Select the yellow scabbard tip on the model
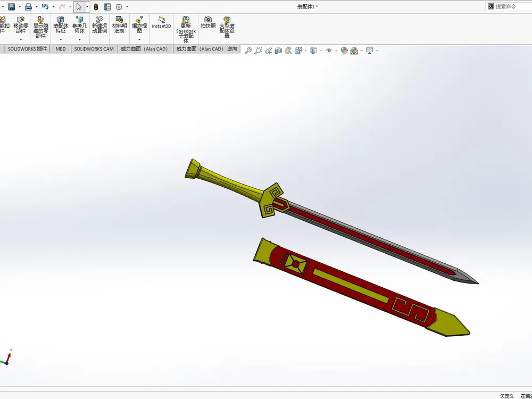This screenshot has height=399, width=532. [x=448, y=323]
